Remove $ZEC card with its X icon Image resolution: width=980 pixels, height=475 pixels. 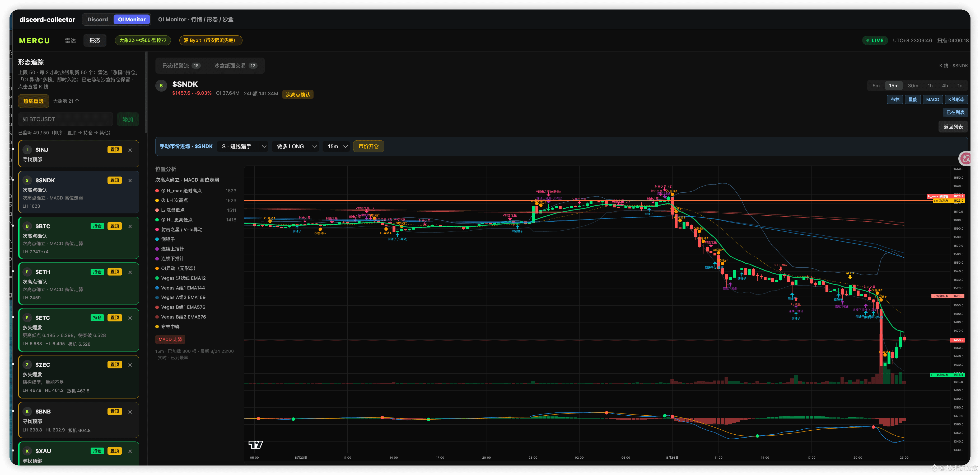pos(130,365)
